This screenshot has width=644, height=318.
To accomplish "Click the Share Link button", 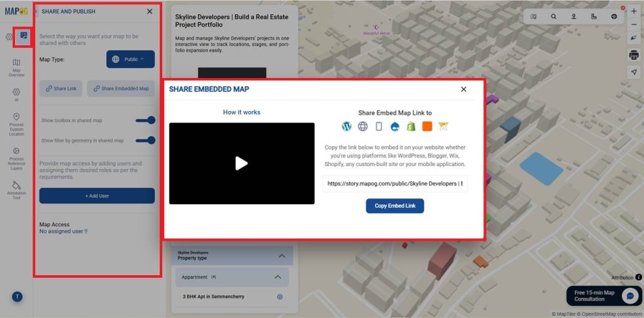I will (x=61, y=88).
